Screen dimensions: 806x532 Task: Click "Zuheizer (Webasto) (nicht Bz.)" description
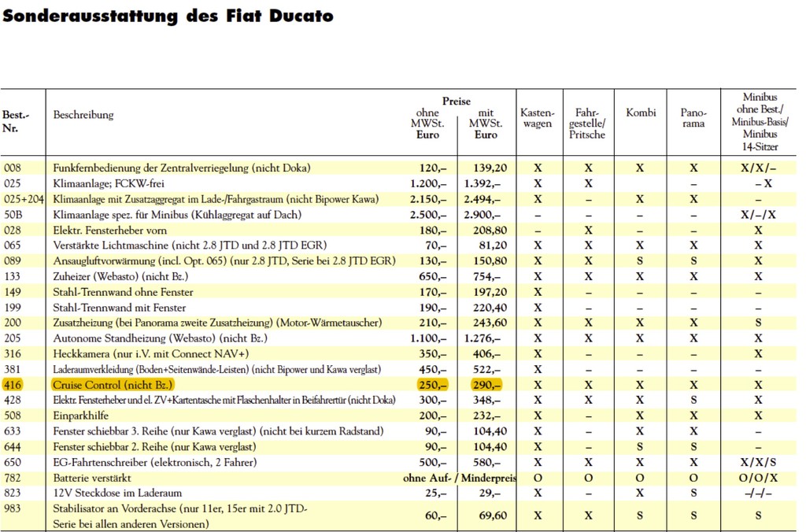120,276
